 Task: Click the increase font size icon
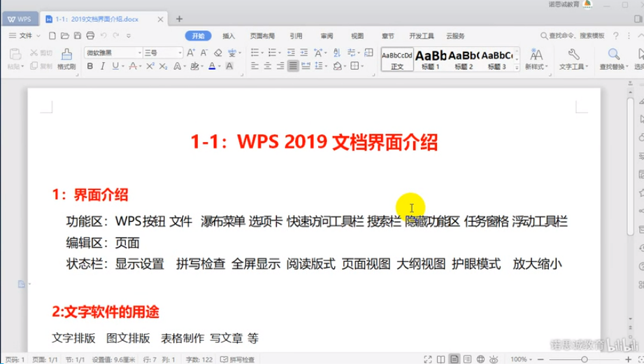(191, 52)
